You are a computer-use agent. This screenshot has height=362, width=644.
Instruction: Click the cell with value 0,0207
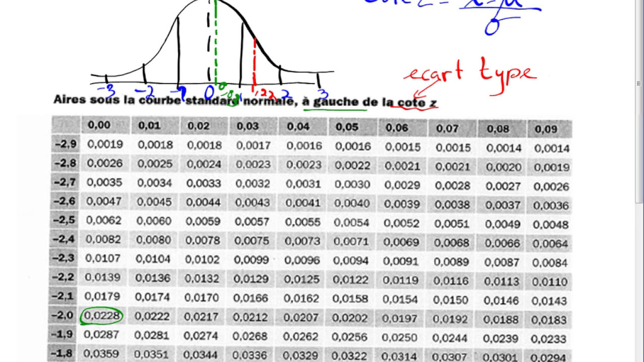(x=301, y=317)
